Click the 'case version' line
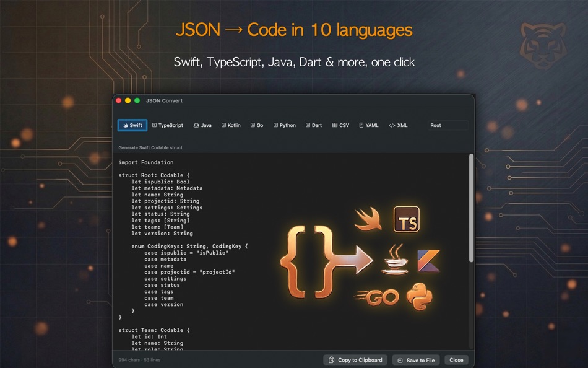This screenshot has height=368, width=588. point(164,305)
